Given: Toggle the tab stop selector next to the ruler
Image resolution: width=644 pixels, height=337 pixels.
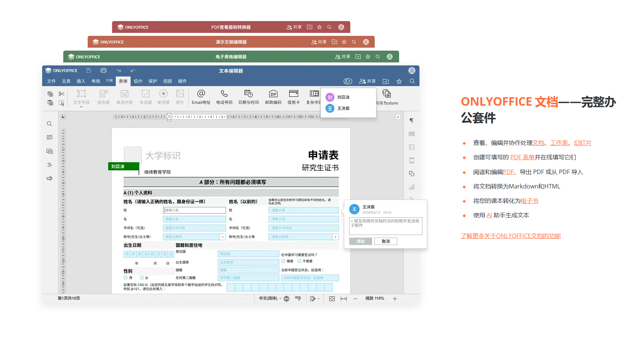Looking at the screenshot, I should pyautogui.click(x=63, y=117).
